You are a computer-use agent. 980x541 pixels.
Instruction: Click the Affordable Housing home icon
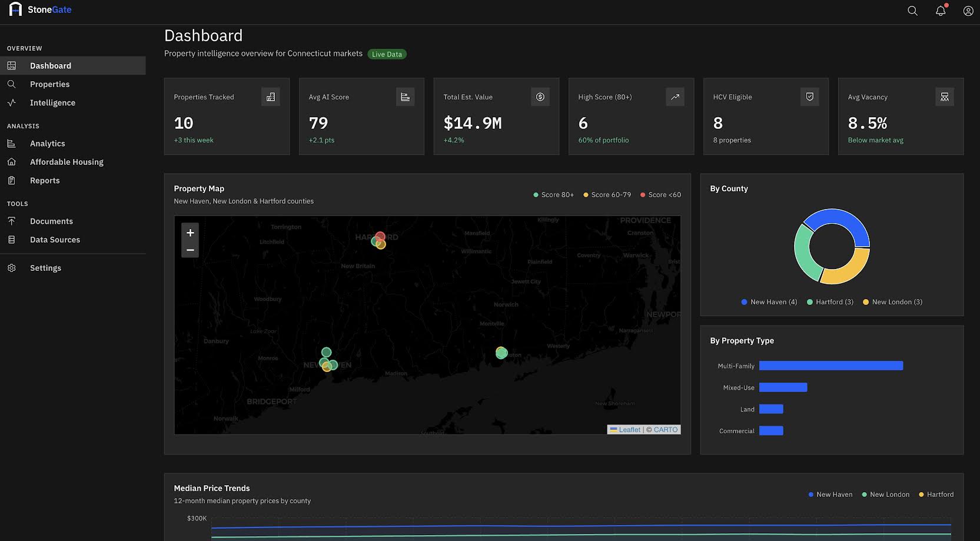pyautogui.click(x=12, y=162)
